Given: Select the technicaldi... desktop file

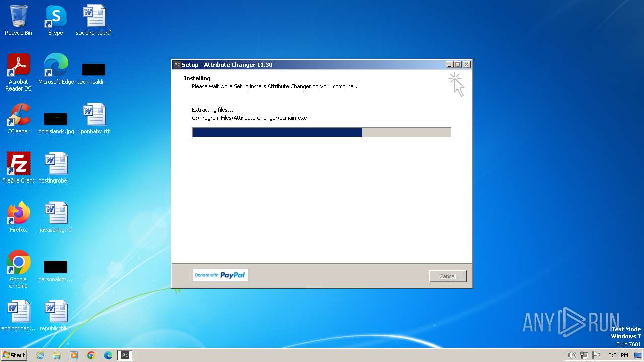Looking at the screenshot, I should (93, 73).
